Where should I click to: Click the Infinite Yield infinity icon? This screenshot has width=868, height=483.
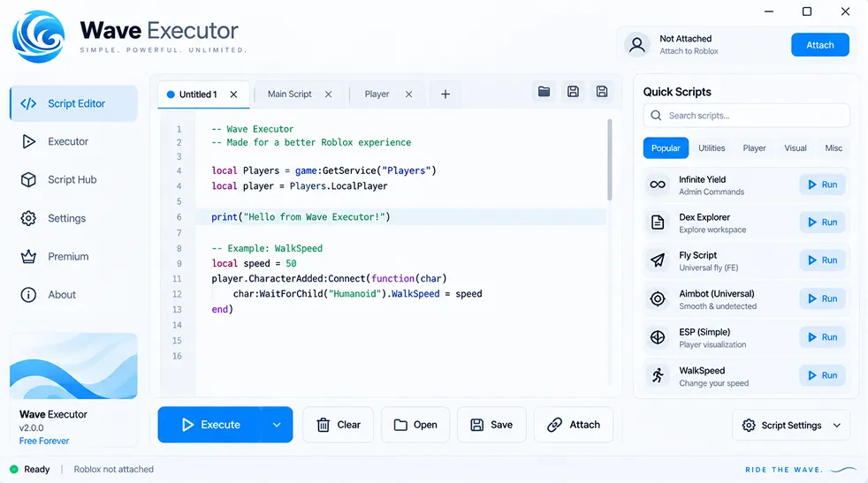(x=658, y=185)
